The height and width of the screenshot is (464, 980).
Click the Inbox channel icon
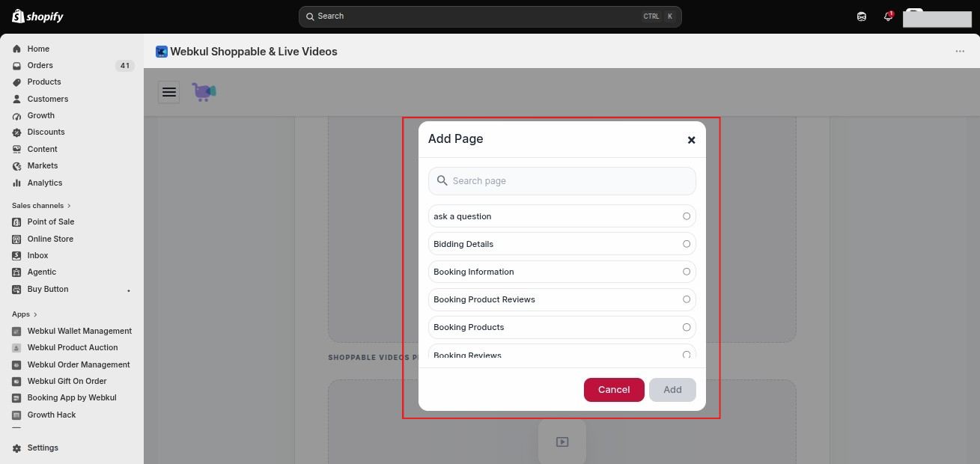(x=17, y=256)
